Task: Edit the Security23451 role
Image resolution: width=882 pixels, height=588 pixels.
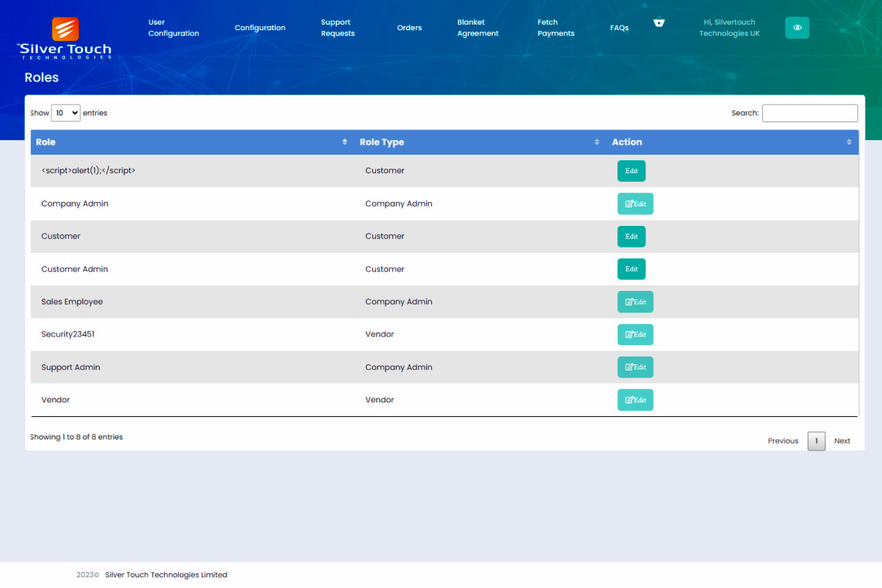Action: point(635,335)
